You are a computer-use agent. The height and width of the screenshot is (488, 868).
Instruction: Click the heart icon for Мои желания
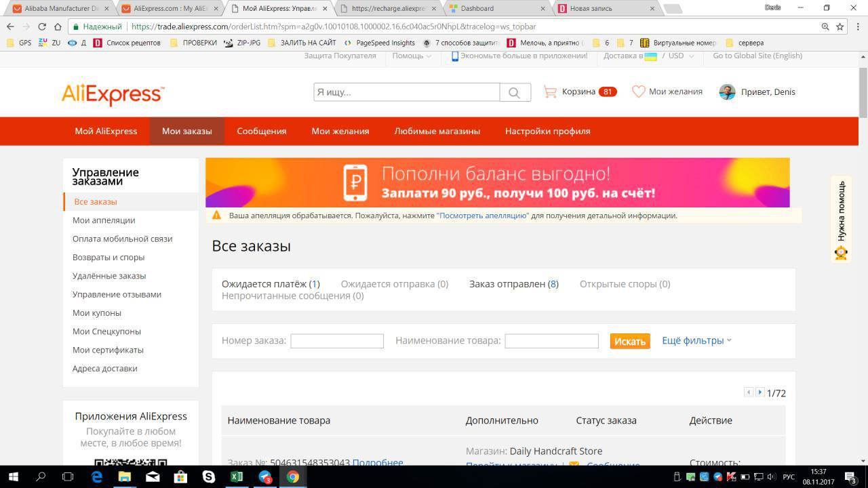click(x=638, y=91)
